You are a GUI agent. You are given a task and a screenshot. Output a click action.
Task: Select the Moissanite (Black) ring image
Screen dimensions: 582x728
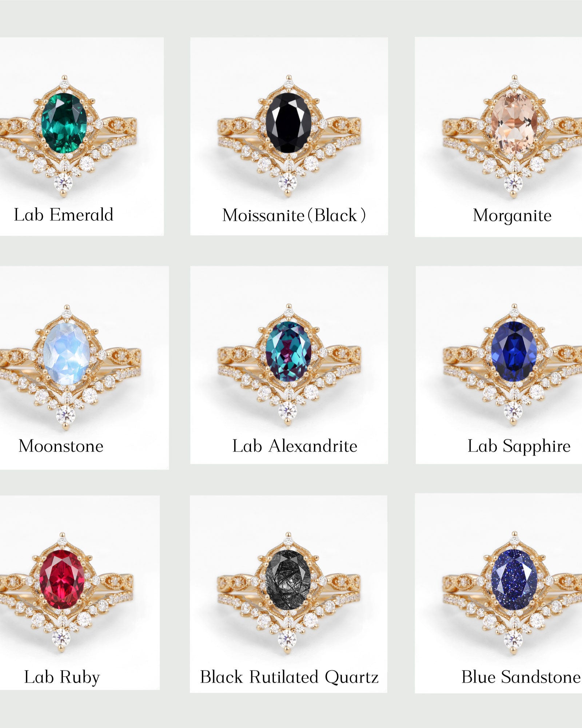coord(289,136)
